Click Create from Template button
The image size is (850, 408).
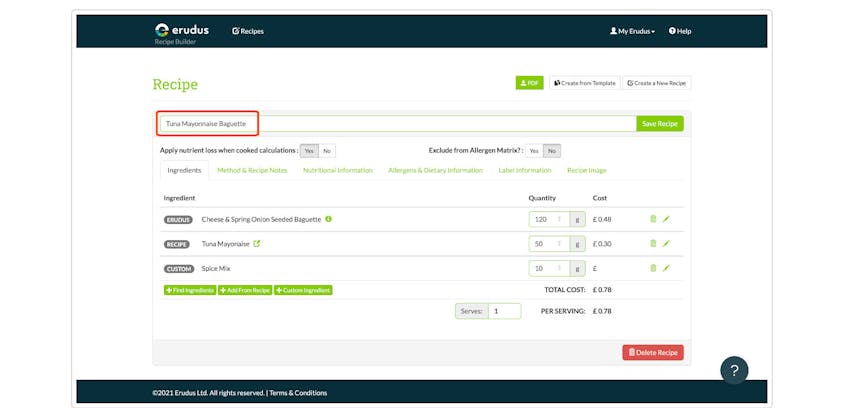585,83
